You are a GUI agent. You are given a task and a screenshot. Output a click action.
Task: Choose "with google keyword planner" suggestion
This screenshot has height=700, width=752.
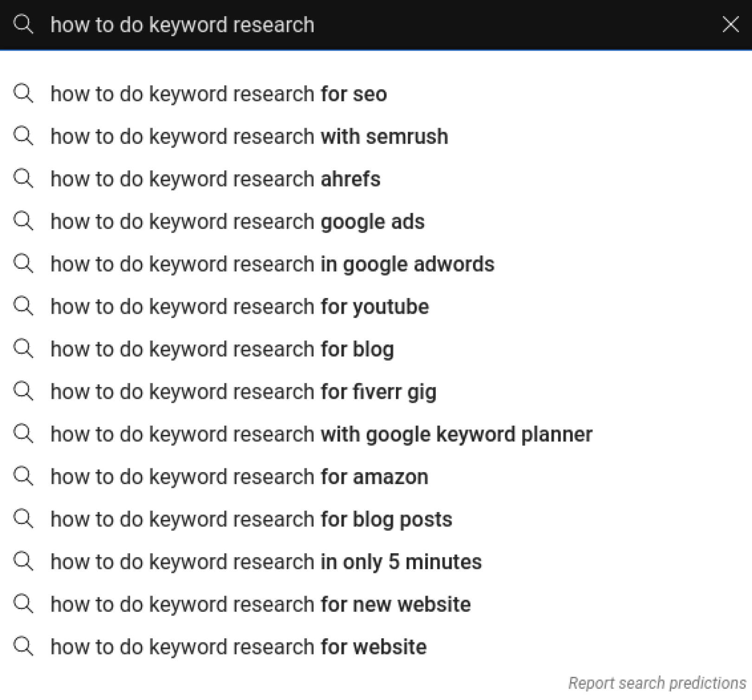[321, 434]
